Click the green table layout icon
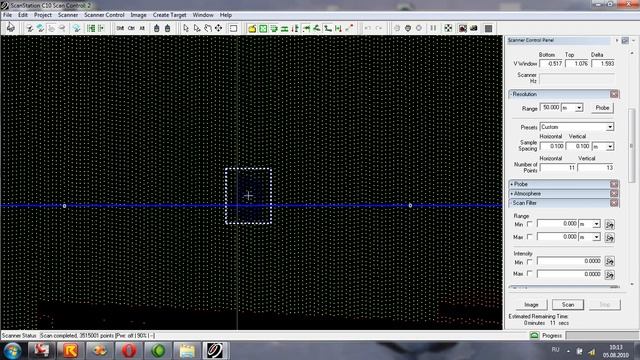Screen dimensions: 640x360 coord(91,28)
